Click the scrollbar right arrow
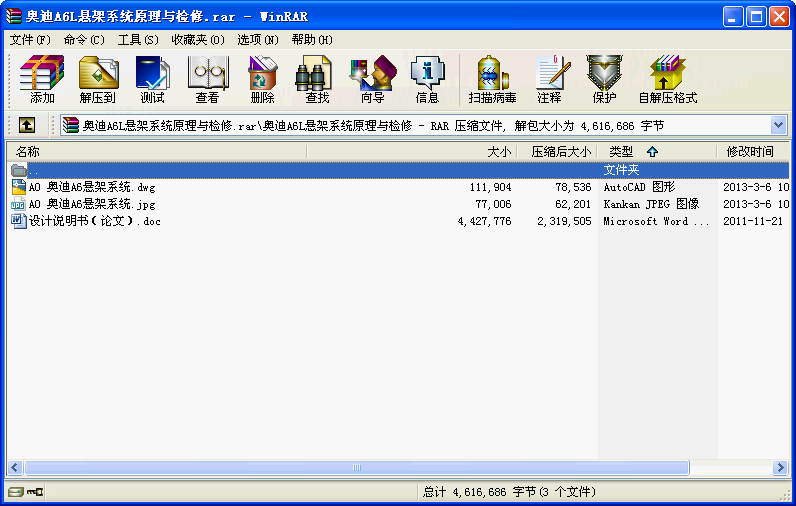The width and height of the screenshot is (796, 506). tap(780, 467)
